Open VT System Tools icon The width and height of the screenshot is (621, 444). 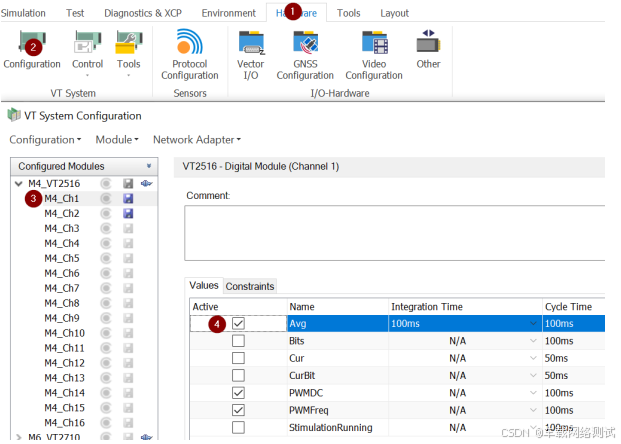click(129, 43)
